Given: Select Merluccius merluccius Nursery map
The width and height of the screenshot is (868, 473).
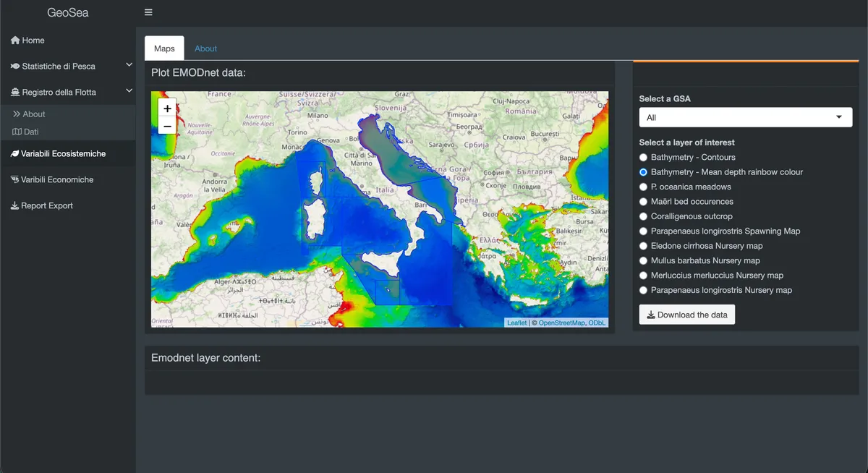Looking at the screenshot, I should coord(643,276).
